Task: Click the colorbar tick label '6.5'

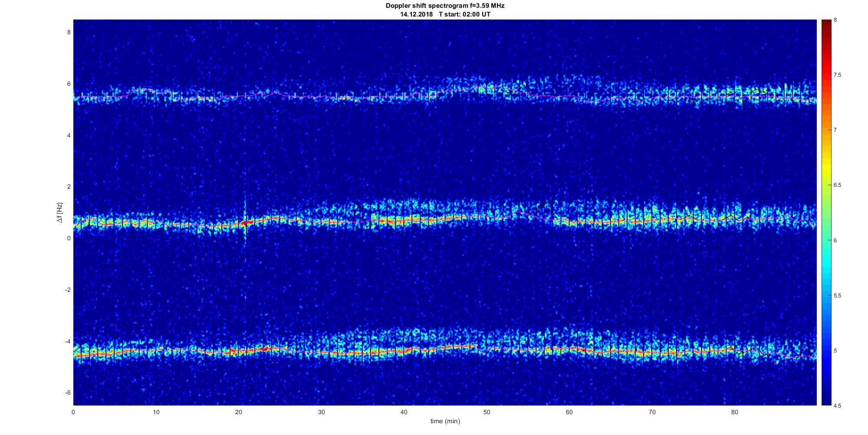Action: (x=838, y=185)
